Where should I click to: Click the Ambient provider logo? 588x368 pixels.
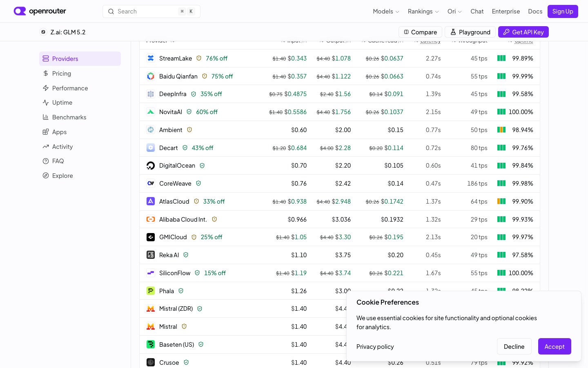[151, 130]
